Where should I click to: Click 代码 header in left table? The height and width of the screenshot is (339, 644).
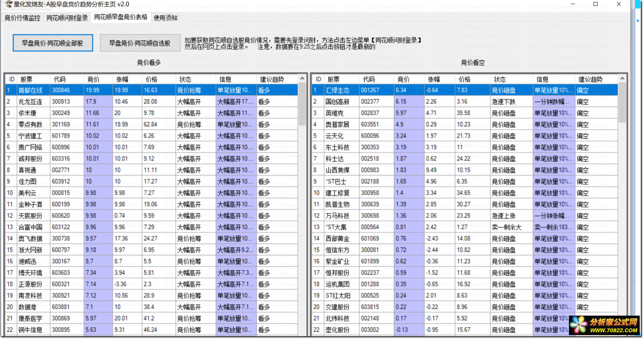pyautogui.click(x=67, y=79)
